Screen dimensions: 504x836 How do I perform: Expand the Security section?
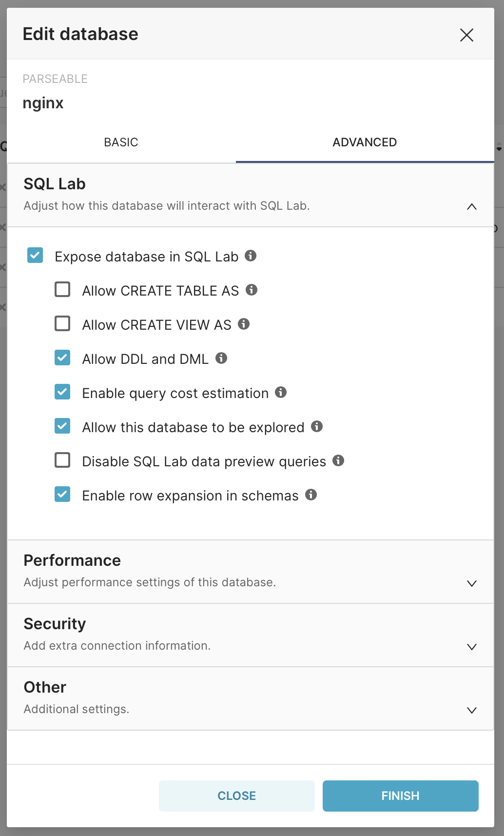coord(471,647)
